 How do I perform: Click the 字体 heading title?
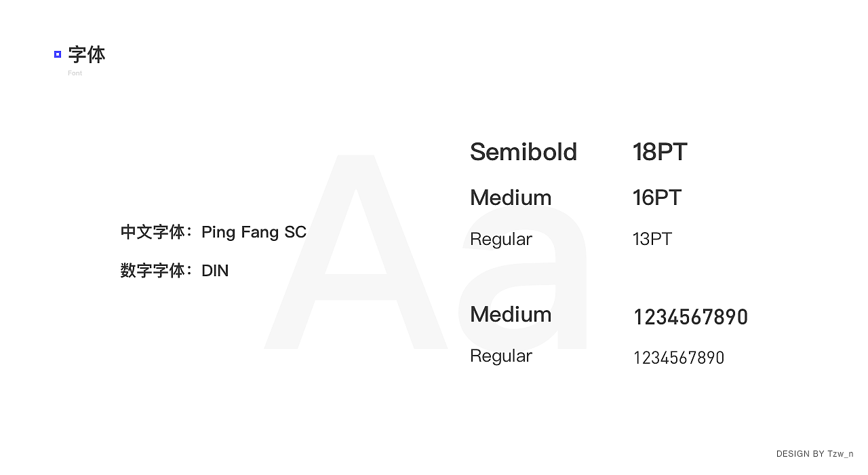[87, 54]
